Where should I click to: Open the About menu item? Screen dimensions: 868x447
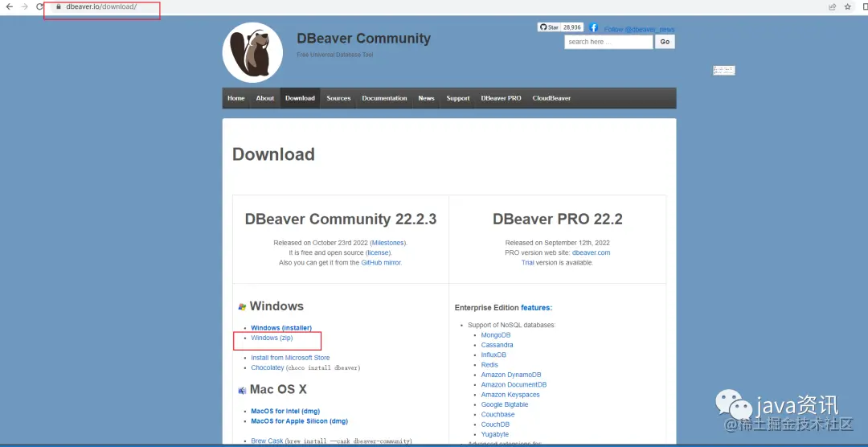click(x=265, y=98)
